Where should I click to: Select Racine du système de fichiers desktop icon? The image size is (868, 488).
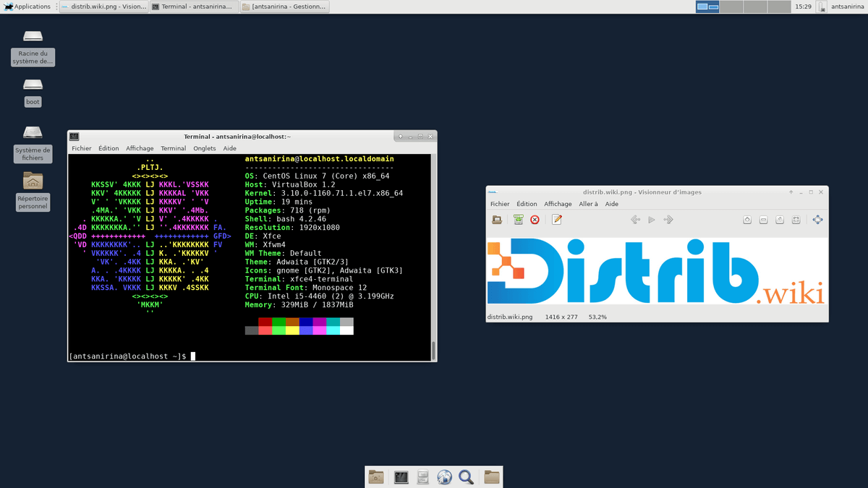33,48
